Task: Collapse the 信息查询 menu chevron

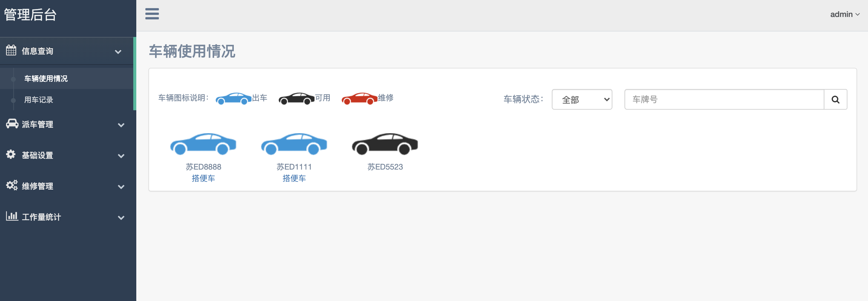Action: [118, 51]
